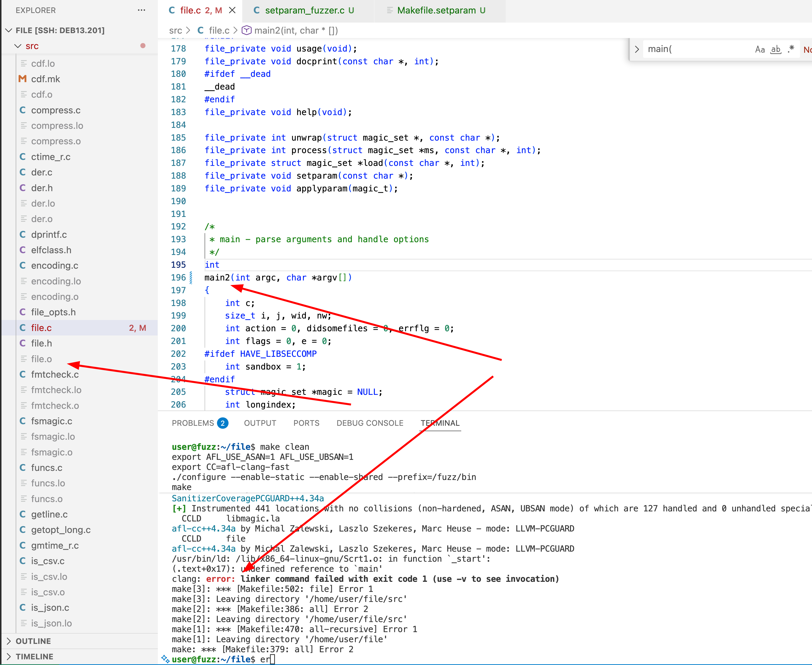This screenshot has width=812, height=665.
Task: Show the PROBLEMS panel
Action: 193,423
